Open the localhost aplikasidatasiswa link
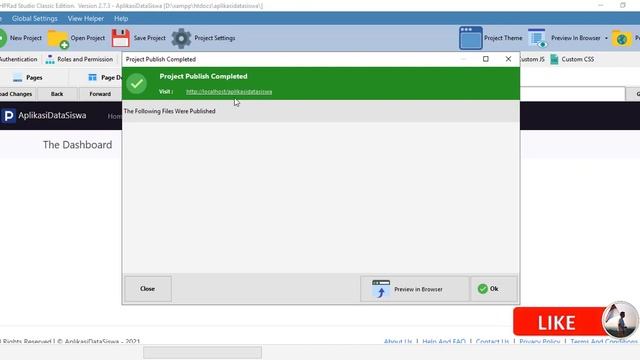640x360 pixels. click(229, 92)
